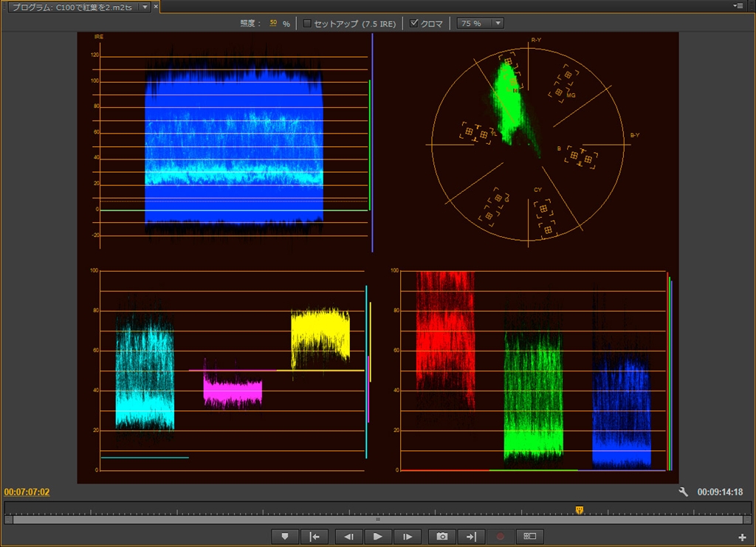The image size is (756, 547).
Task: Step back one frame
Action: pos(348,537)
